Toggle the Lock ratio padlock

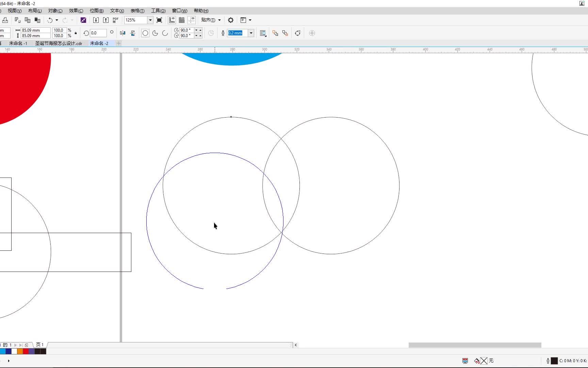76,33
